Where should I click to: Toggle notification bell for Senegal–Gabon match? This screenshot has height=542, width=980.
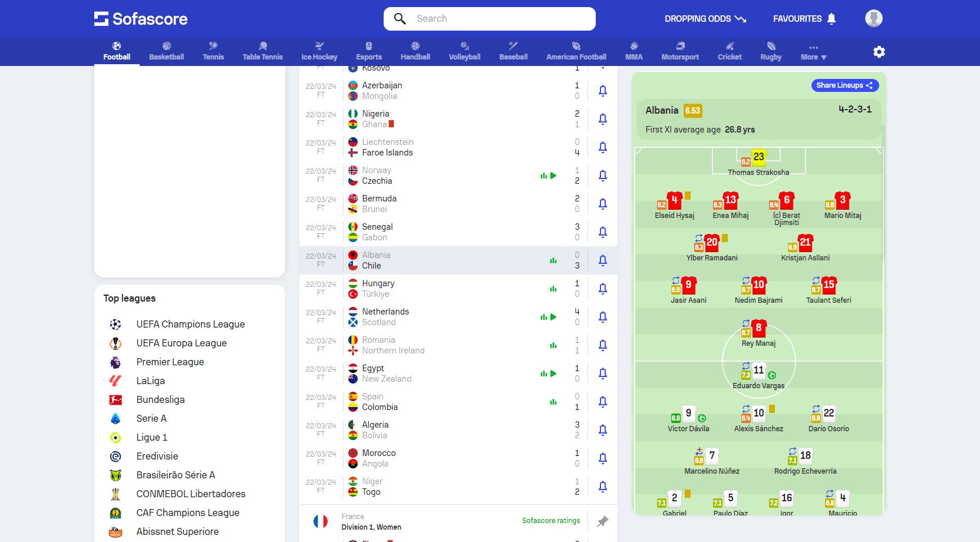tap(602, 232)
